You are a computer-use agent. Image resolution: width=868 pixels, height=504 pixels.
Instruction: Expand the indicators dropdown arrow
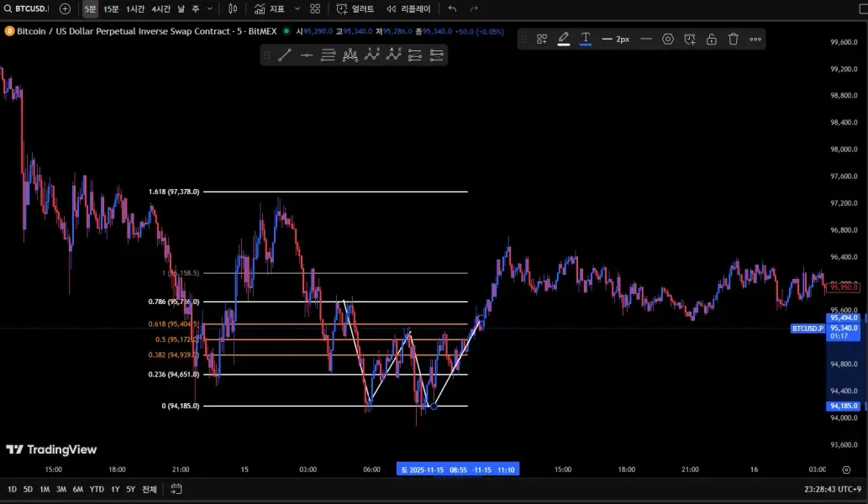tap(297, 8)
